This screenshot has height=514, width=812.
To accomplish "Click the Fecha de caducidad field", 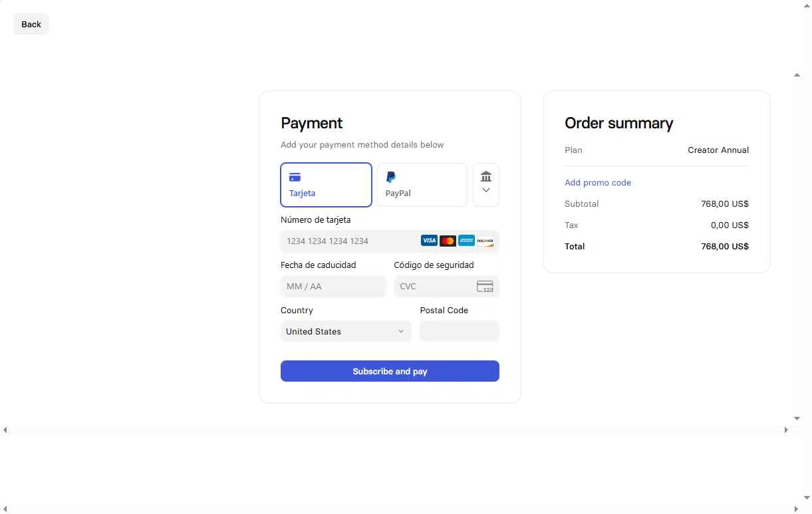I will 333,287.
